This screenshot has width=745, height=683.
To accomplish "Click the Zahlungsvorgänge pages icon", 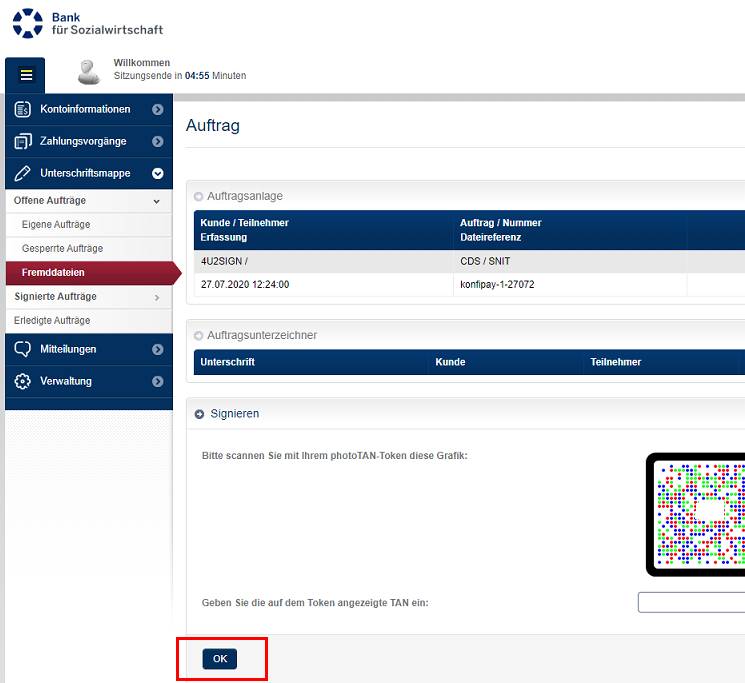I will click(x=22, y=142).
